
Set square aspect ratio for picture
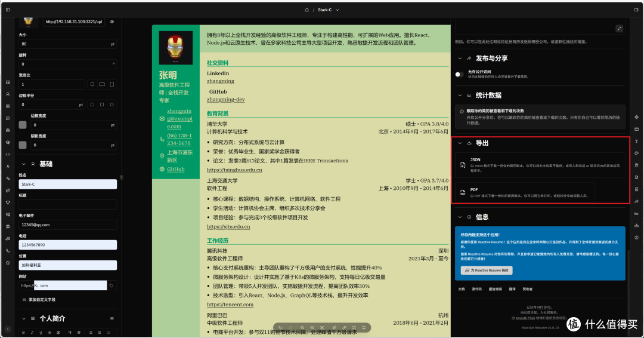point(92,84)
